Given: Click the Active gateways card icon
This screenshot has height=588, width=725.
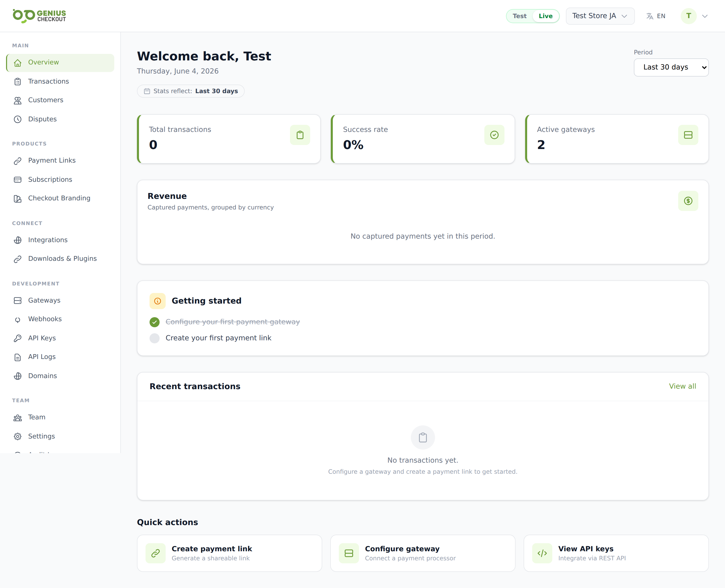Looking at the screenshot, I should pos(688,135).
